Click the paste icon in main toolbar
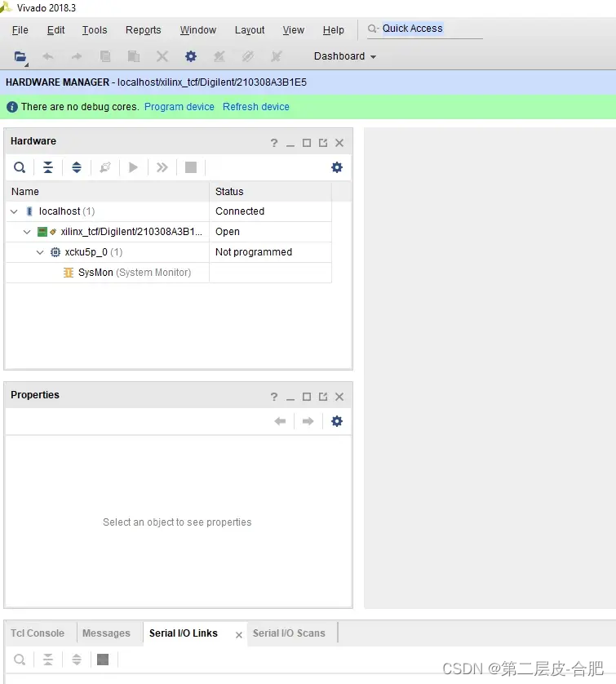Image resolution: width=616 pixels, height=684 pixels. (x=134, y=56)
